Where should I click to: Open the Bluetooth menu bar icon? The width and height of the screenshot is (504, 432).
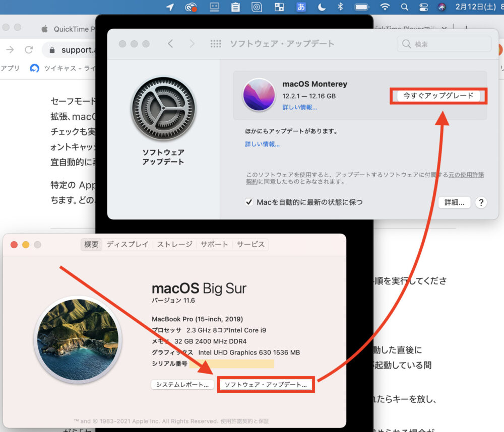pos(340,7)
